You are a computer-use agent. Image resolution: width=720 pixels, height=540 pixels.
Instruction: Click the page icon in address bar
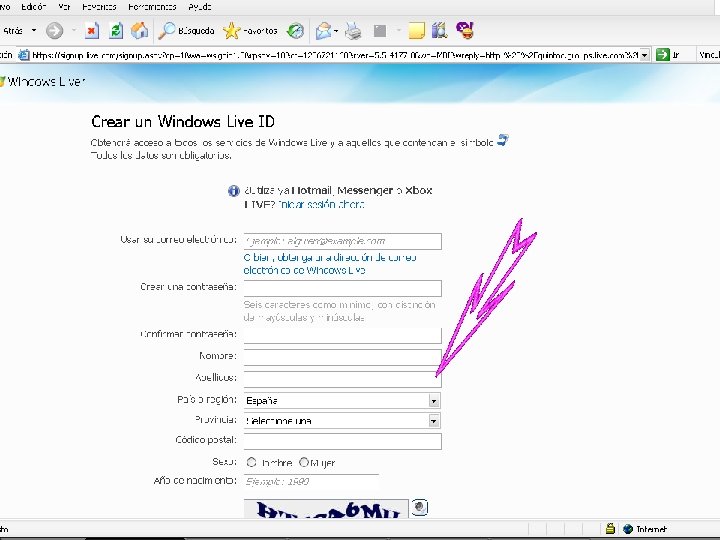click(23, 55)
